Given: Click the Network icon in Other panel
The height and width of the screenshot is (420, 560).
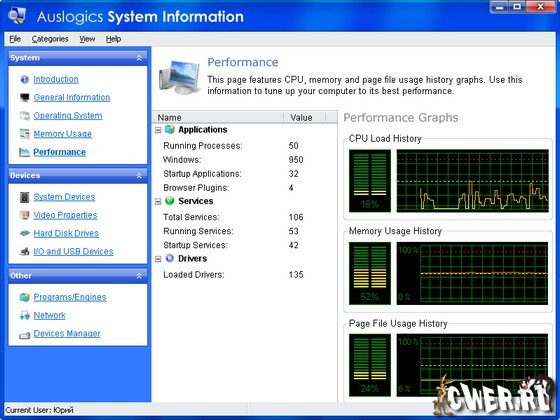Looking at the screenshot, I should click(25, 315).
